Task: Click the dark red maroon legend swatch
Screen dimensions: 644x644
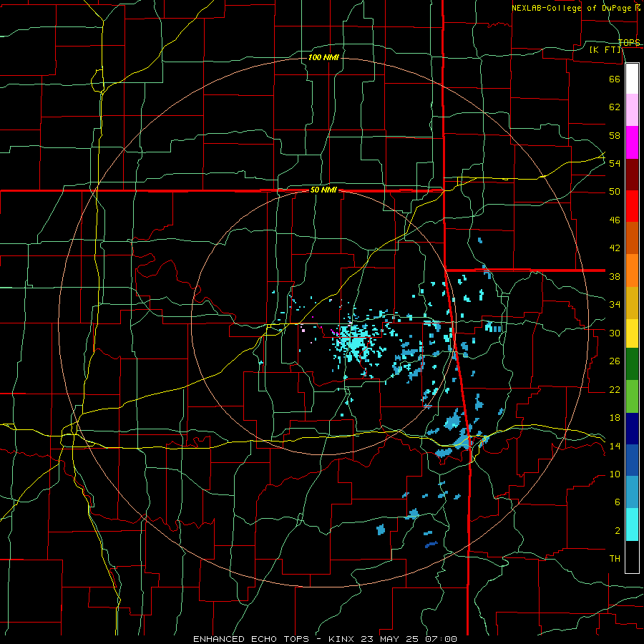Action: click(x=632, y=175)
